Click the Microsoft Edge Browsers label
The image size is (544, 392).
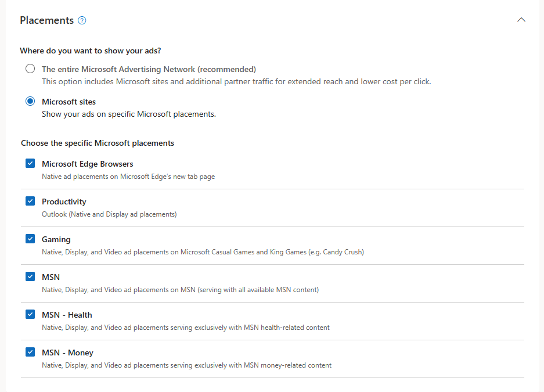87,164
